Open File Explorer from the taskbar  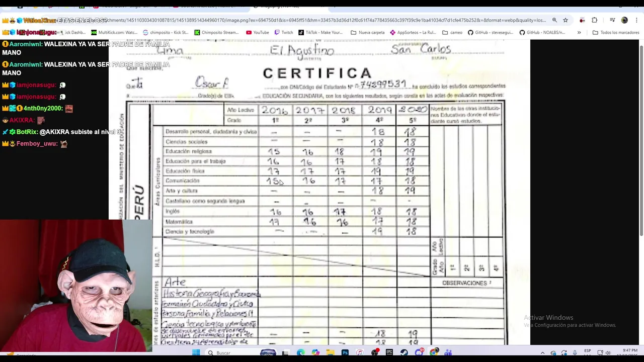coord(330,353)
